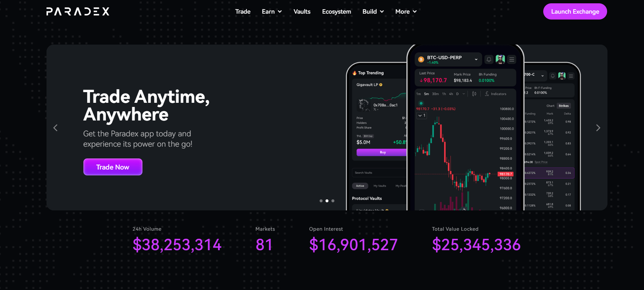Click the Markets value 81

pyautogui.click(x=264, y=245)
